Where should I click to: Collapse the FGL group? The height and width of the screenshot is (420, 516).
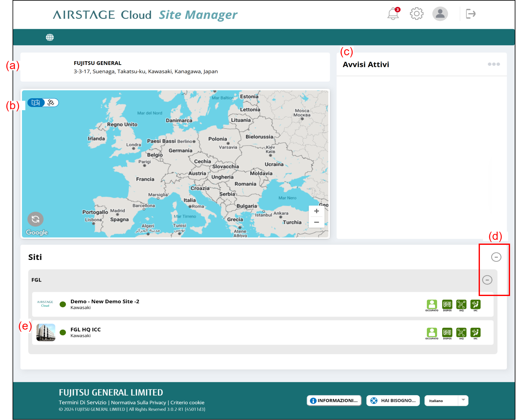click(x=487, y=280)
